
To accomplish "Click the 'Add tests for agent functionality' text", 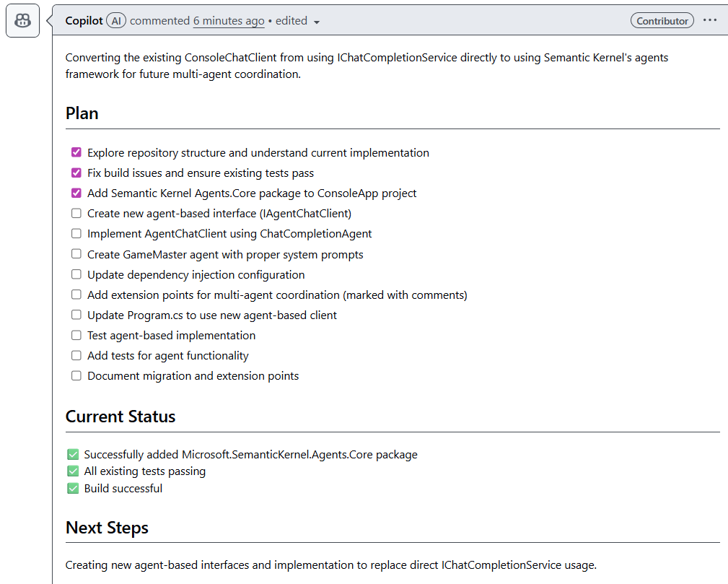I will (x=168, y=356).
